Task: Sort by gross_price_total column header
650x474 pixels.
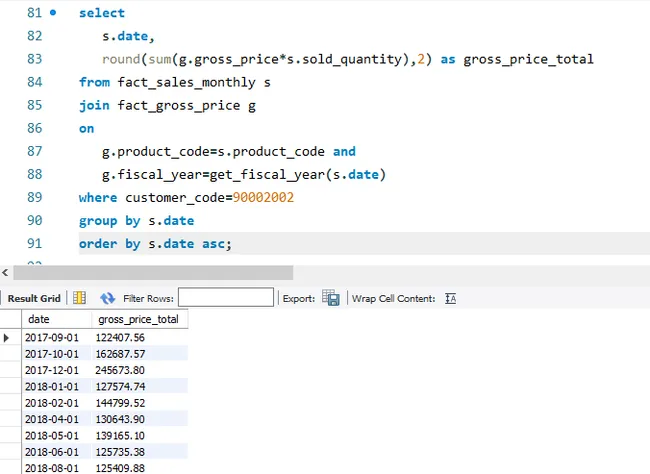Action: 140,319
